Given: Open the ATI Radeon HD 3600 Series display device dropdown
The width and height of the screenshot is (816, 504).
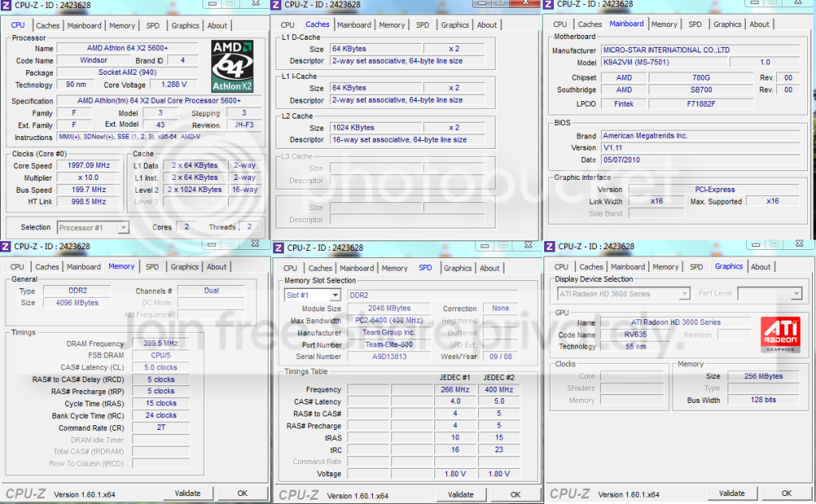Looking at the screenshot, I should click(685, 294).
